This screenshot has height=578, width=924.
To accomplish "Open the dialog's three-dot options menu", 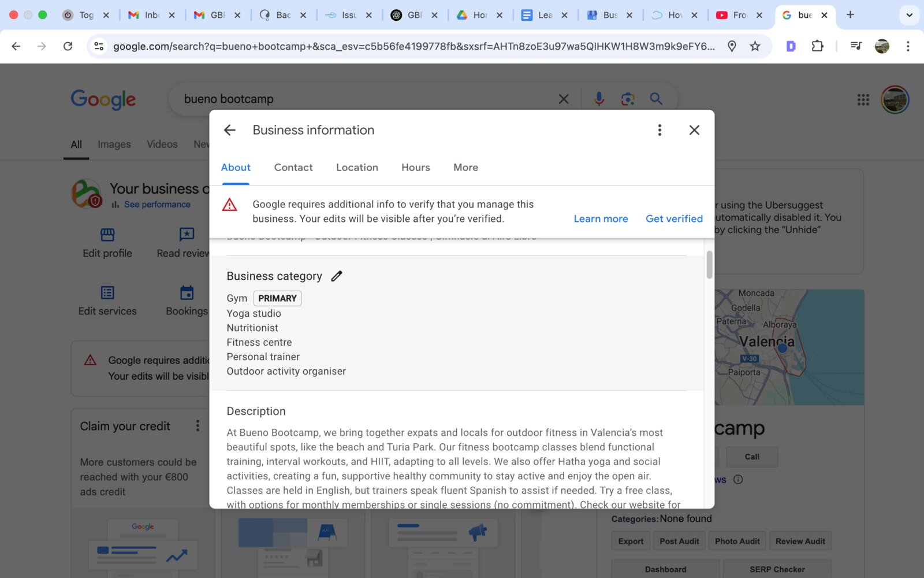I will coord(660,130).
